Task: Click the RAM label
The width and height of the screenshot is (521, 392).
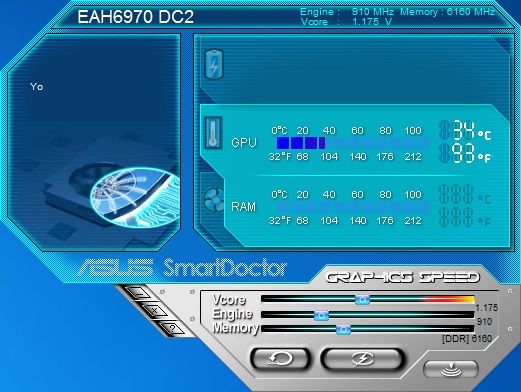Action: point(244,207)
